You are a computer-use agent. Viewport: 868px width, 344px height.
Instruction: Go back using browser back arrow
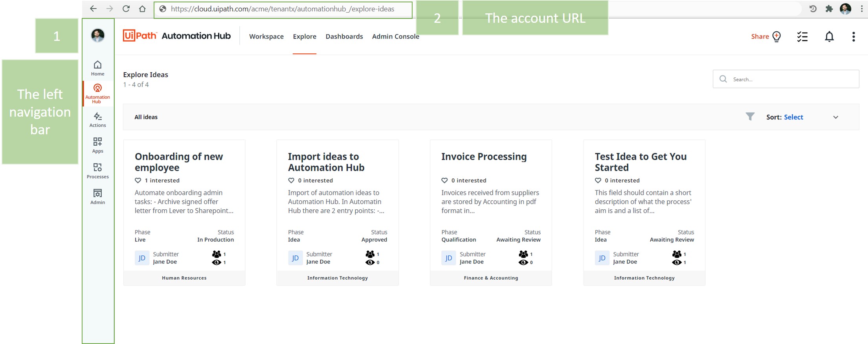tap(93, 9)
